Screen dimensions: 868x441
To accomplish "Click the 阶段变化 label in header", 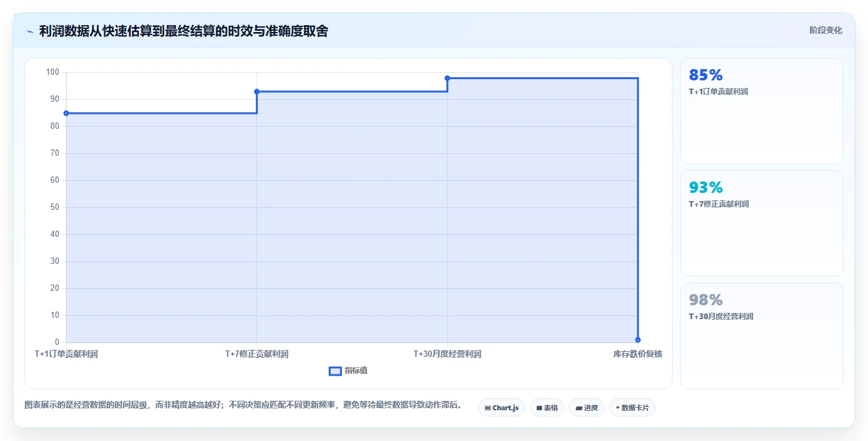I will click(x=825, y=30).
